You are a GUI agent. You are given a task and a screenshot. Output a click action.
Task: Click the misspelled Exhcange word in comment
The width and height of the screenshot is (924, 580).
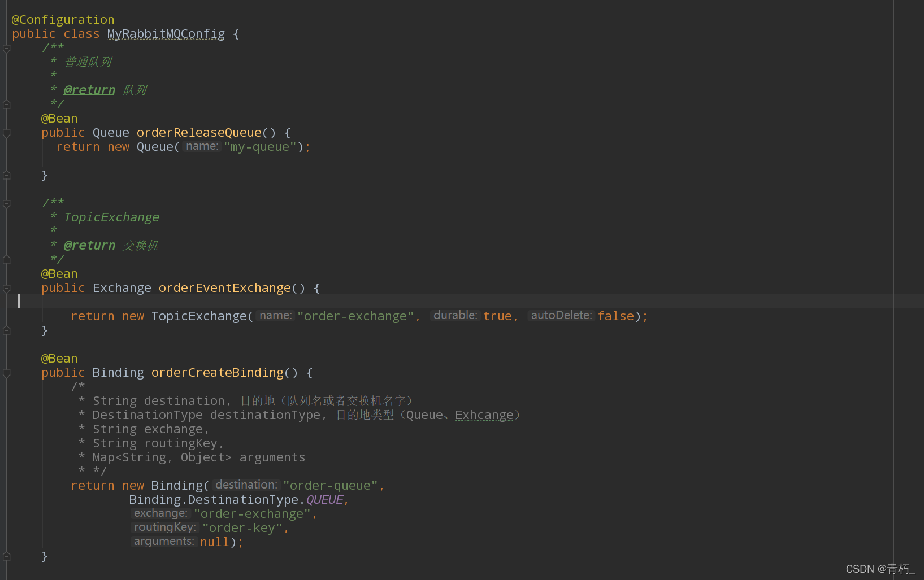pos(484,415)
